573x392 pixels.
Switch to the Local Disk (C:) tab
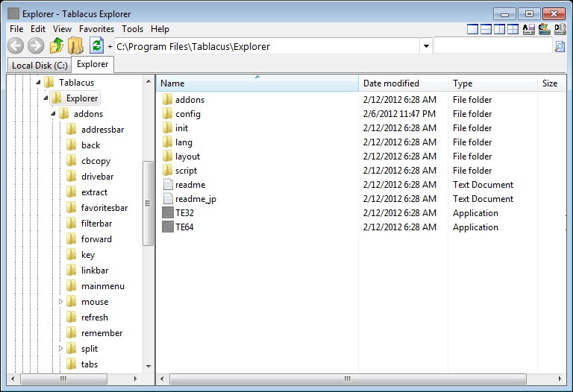[x=40, y=66]
